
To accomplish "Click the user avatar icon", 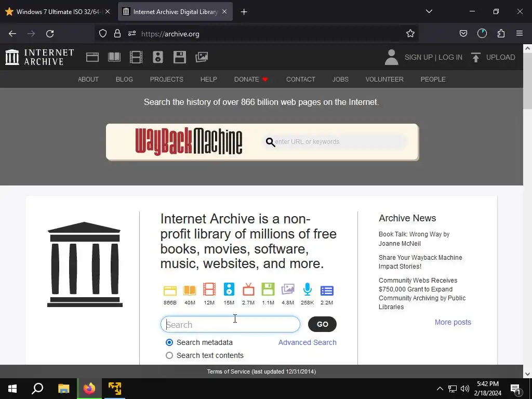I will coord(391,57).
